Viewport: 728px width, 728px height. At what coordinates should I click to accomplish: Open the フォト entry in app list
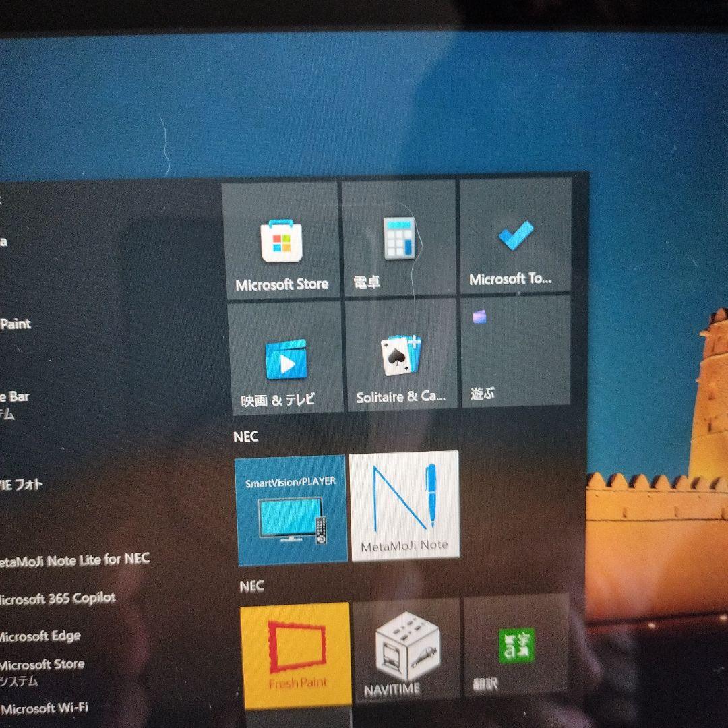click(x=21, y=485)
